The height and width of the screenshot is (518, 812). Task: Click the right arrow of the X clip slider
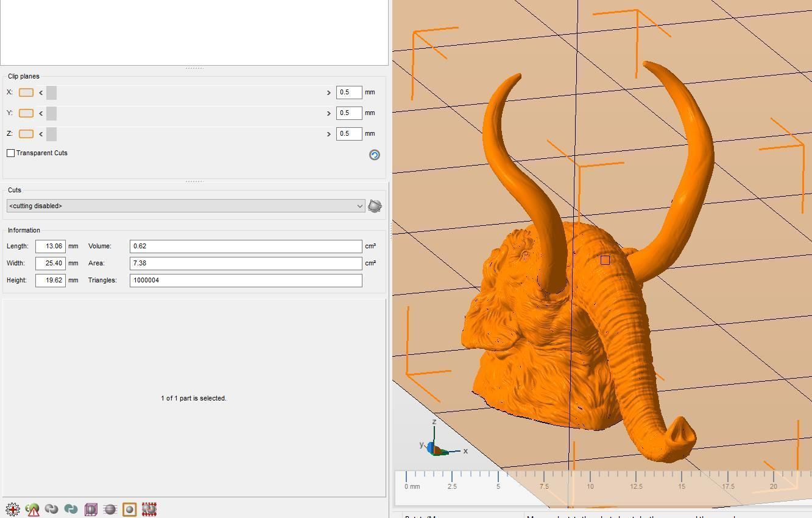click(x=328, y=93)
